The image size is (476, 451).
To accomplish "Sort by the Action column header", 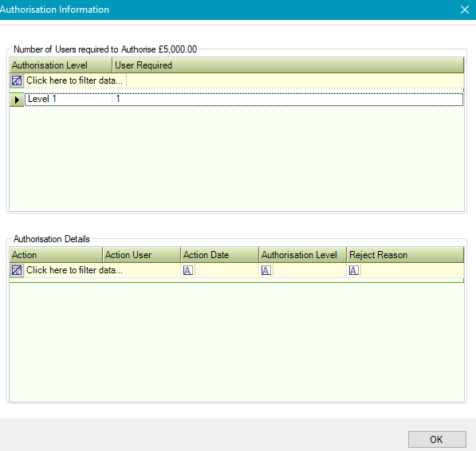I will (x=56, y=255).
